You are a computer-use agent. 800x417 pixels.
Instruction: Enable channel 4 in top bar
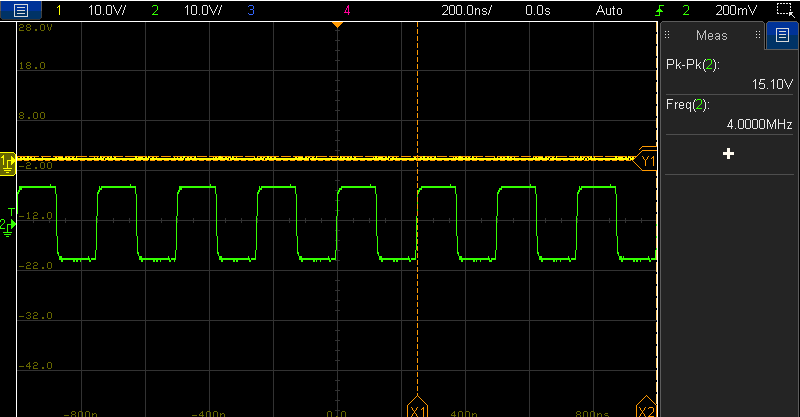coord(347,10)
